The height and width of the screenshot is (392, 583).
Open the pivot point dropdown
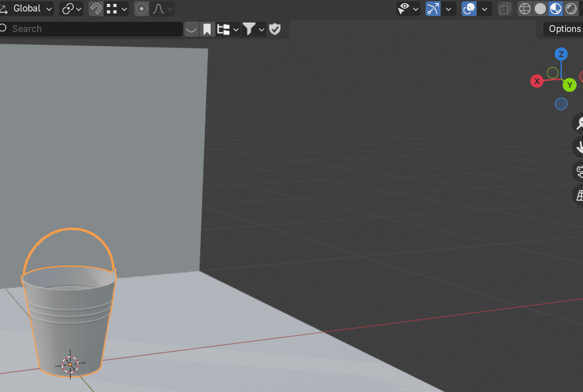pyautogui.click(x=71, y=9)
